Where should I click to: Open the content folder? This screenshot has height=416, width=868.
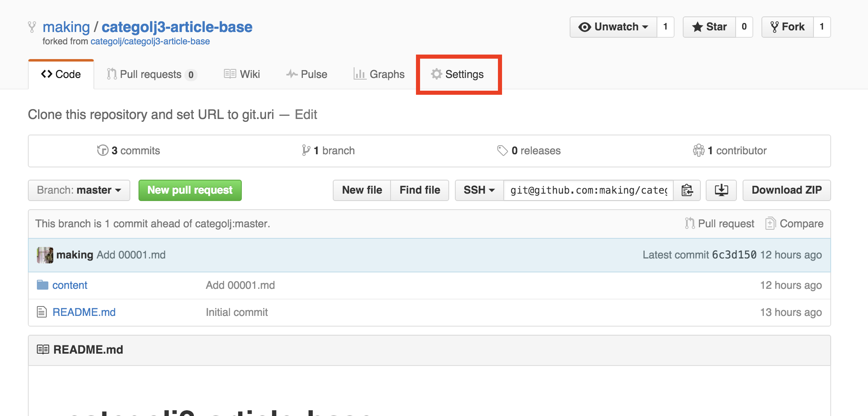70,285
